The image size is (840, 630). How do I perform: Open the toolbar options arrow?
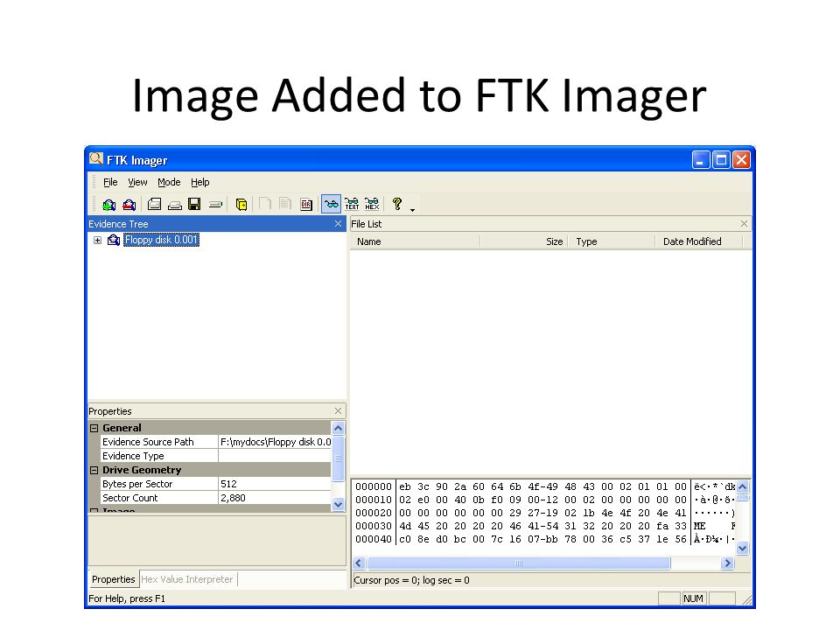[412, 209]
